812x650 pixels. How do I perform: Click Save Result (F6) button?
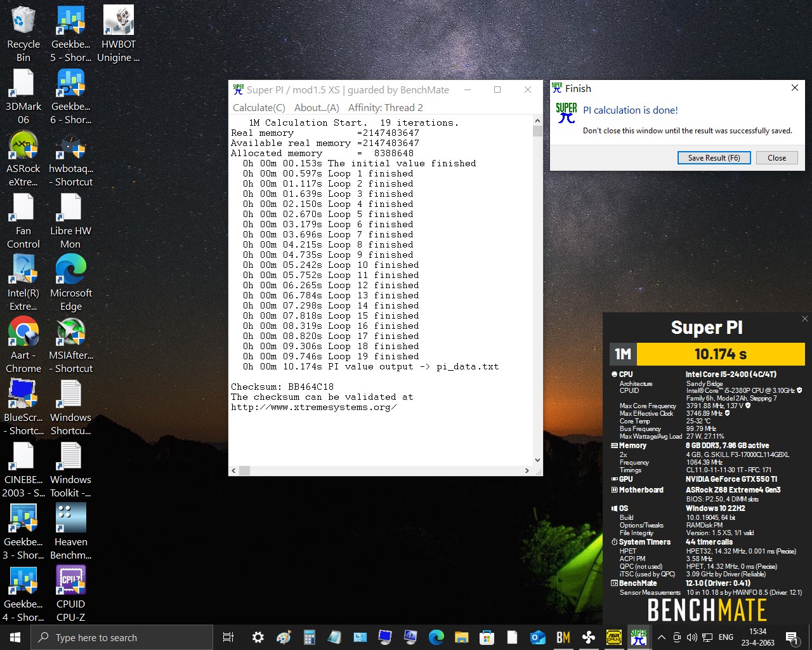click(x=714, y=158)
